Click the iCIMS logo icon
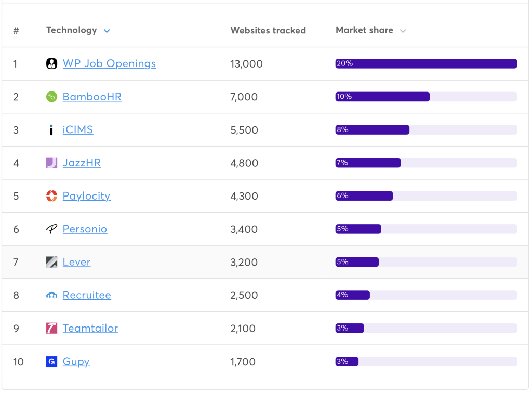532x393 pixels. [x=51, y=129]
